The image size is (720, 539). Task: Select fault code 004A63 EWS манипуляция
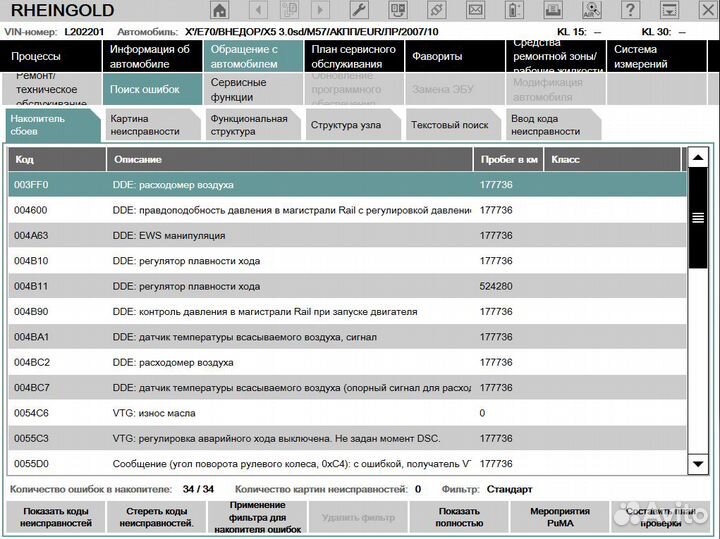(x=347, y=236)
